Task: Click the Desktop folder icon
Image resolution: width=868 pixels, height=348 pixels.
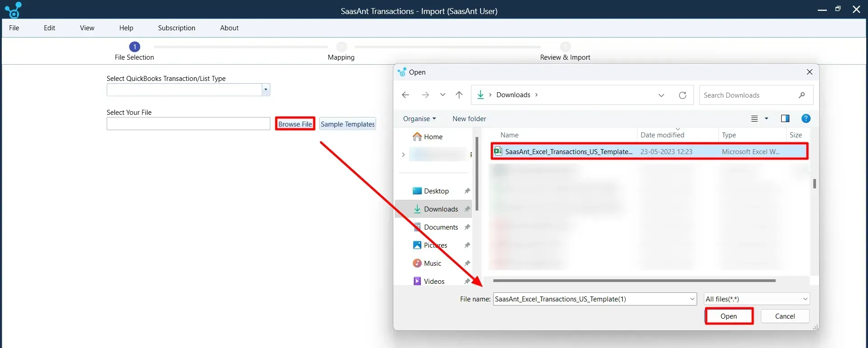Action: (x=417, y=191)
